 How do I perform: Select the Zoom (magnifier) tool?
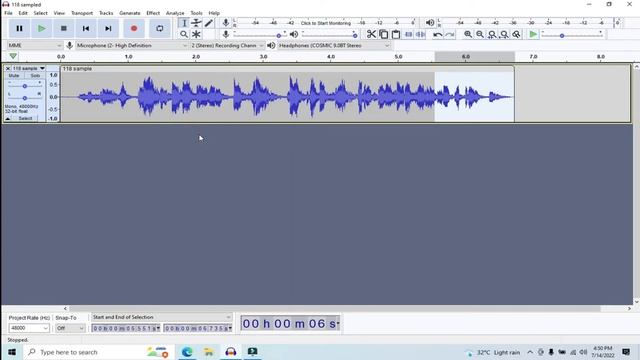click(184, 34)
